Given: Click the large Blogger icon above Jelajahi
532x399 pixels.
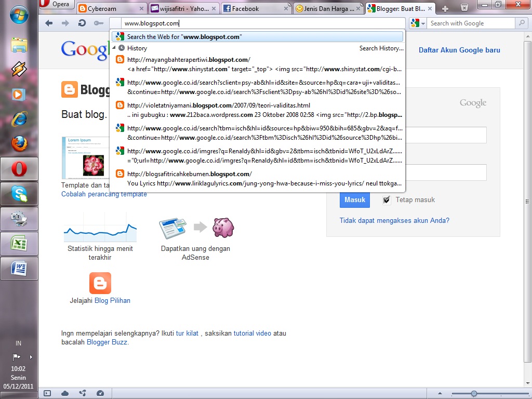Looking at the screenshot, I should coord(100,283).
